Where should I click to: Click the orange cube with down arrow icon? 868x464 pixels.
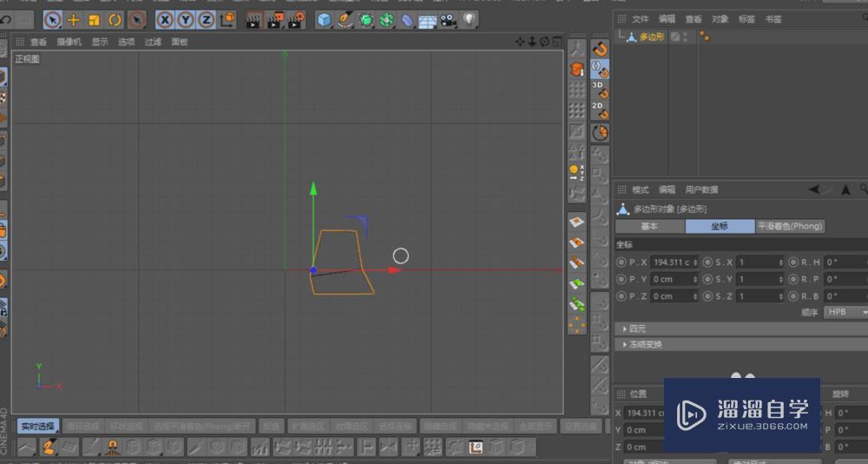tap(577, 70)
